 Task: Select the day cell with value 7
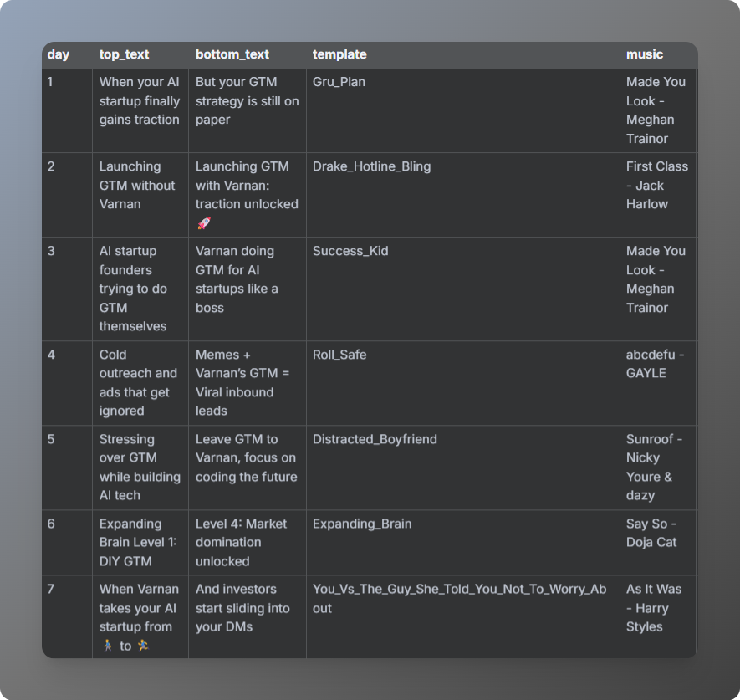click(67, 617)
